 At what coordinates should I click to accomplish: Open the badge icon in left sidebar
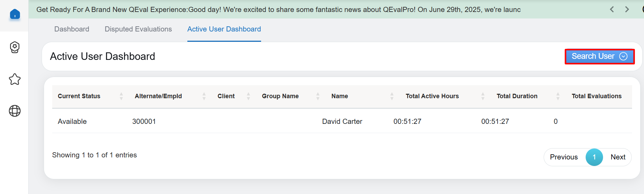click(x=15, y=47)
